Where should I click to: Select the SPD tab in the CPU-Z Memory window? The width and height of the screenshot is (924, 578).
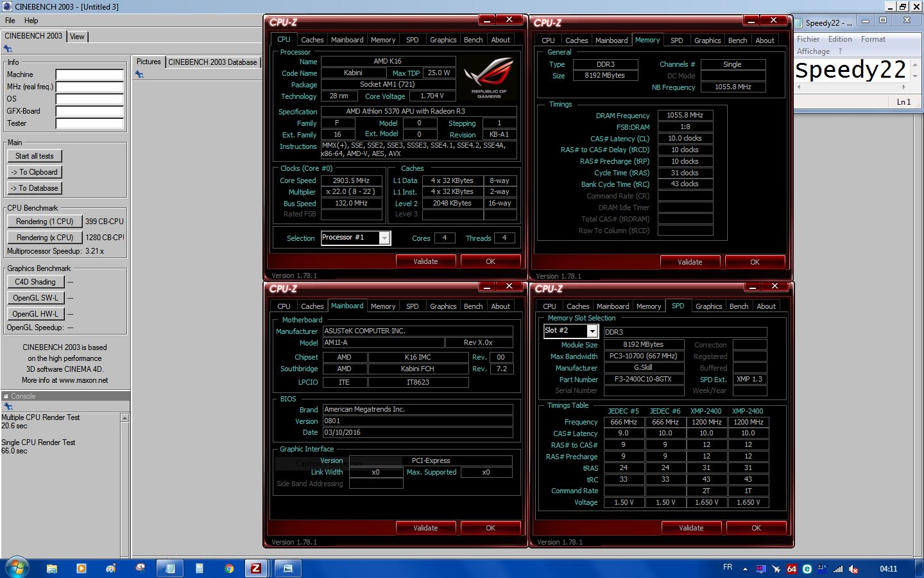pyautogui.click(x=676, y=40)
